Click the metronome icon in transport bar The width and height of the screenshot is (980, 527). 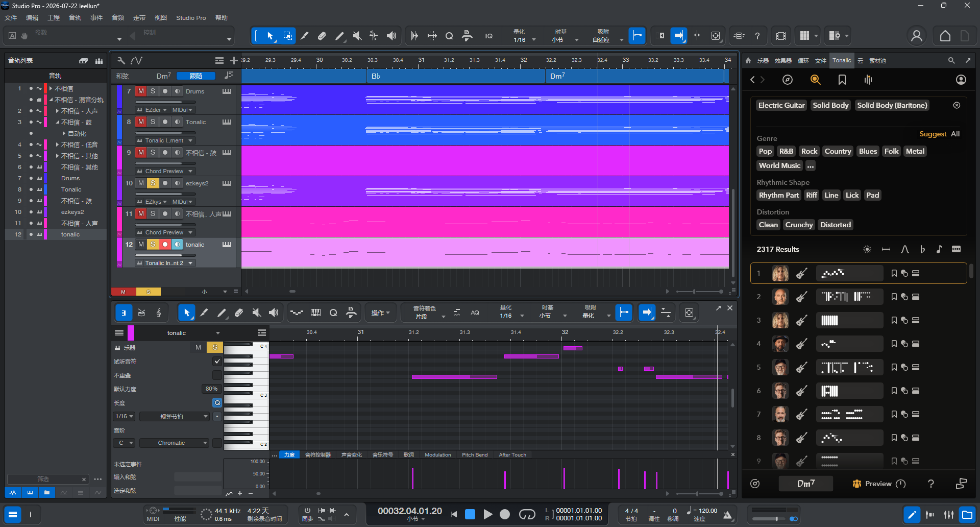pyautogui.click(x=728, y=515)
